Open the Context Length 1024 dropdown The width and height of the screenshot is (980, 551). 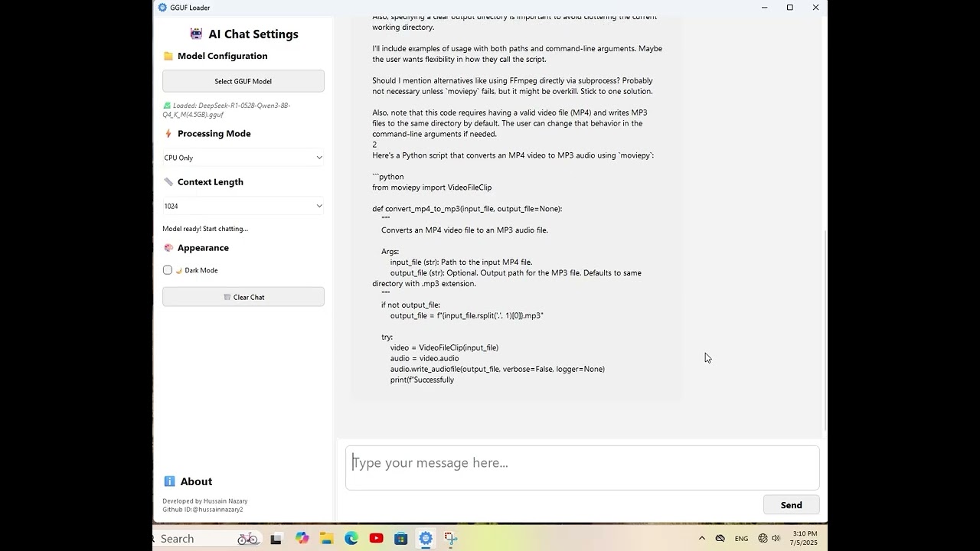(x=243, y=206)
